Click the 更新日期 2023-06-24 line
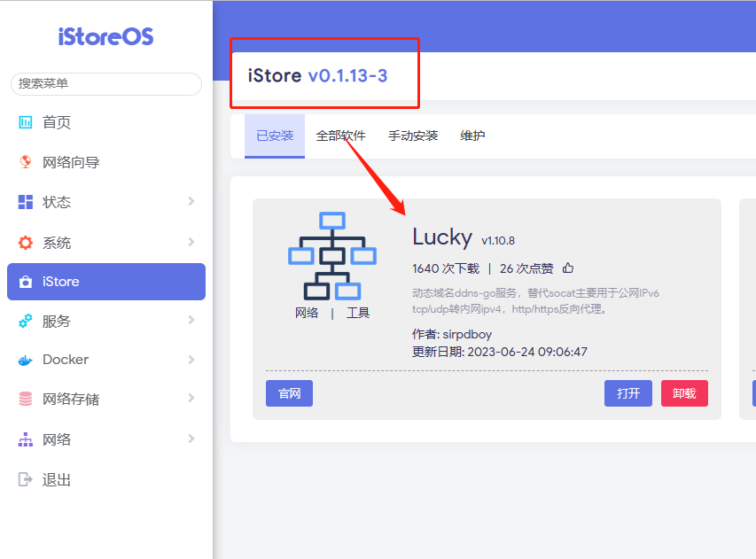This screenshot has width=756, height=559. click(500, 352)
